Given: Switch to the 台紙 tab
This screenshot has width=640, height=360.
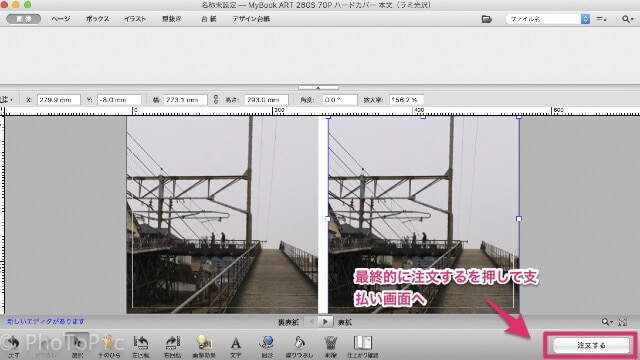Looking at the screenshot, I should click(209, 19).
